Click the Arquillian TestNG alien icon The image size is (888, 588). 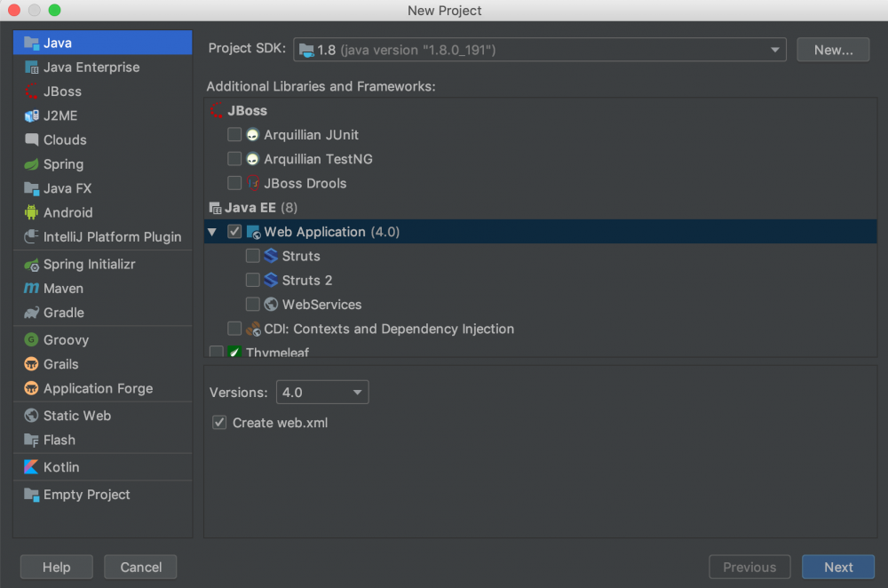tap(252, 159)
